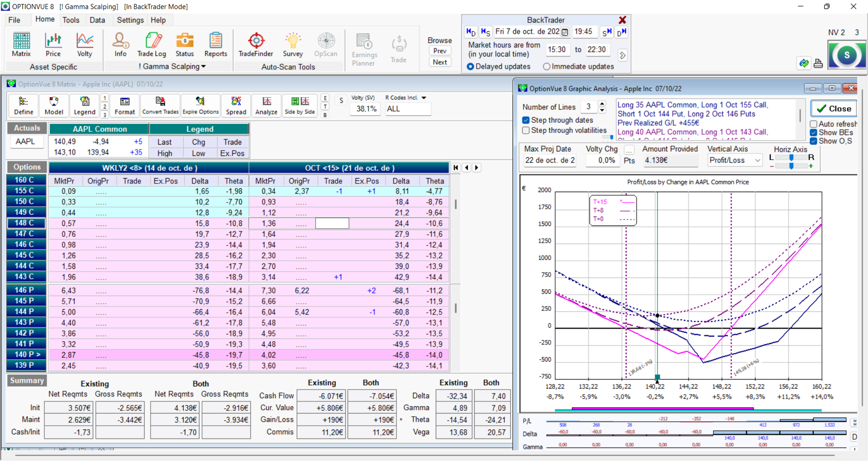Viewport: 868px width, 461px height.
Task: Click the Max Proj Date field
Action: (549, 160)
